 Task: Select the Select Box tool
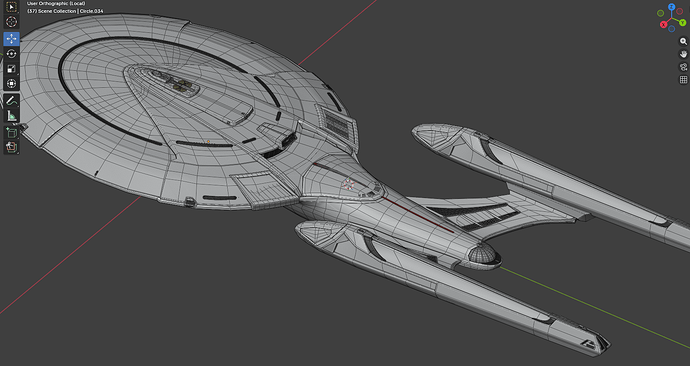(11, 7)
